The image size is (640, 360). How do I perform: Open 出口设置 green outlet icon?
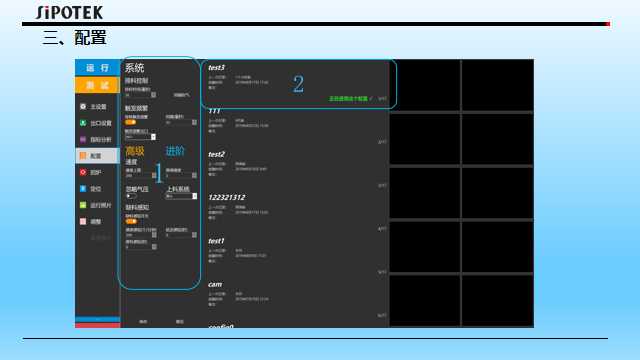pyautogui.click(x=83, y=123)
